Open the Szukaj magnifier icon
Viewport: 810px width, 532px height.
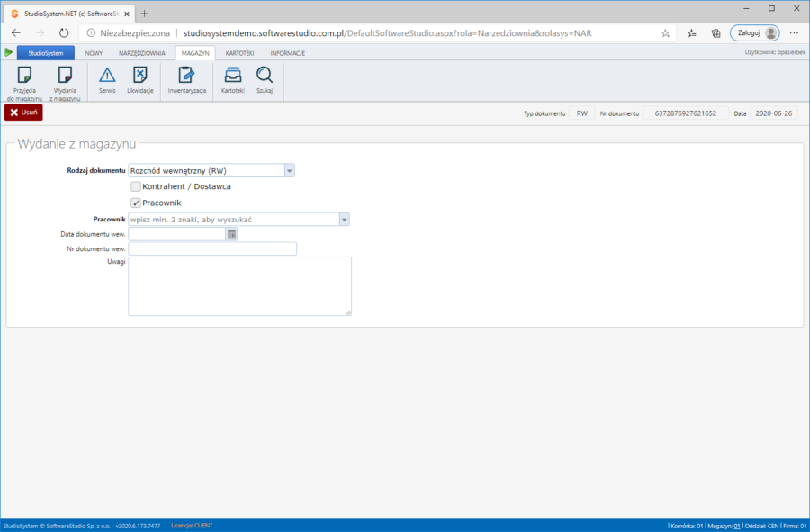pyautogui.click(x=265, y=76)
